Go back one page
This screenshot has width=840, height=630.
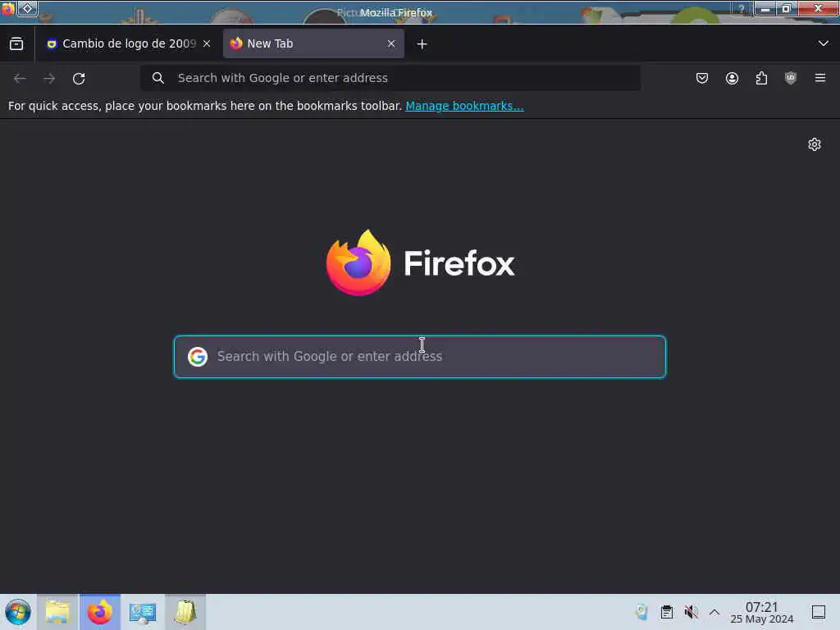[x=20, y=78]
